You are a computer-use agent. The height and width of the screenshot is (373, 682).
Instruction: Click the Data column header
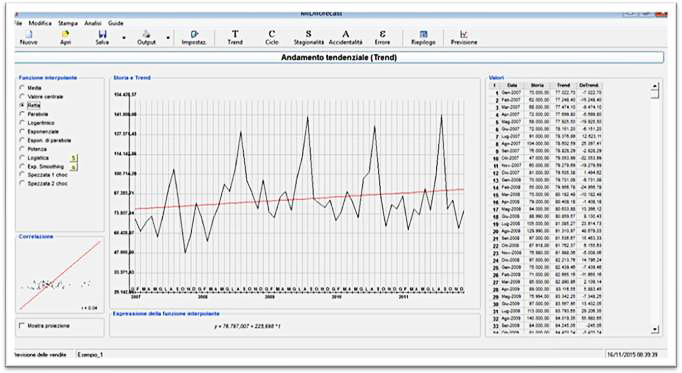point(512,86)
